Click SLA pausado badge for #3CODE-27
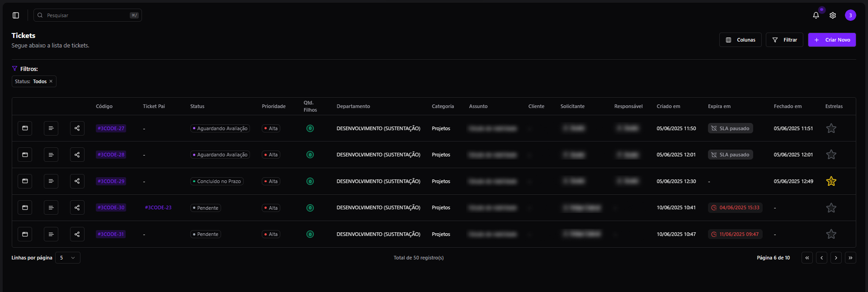868x292 pixels. [730, 128]
